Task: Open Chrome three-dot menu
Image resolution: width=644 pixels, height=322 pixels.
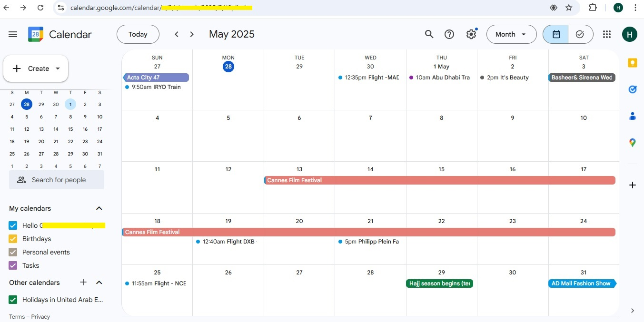Action: click(635, 8)
